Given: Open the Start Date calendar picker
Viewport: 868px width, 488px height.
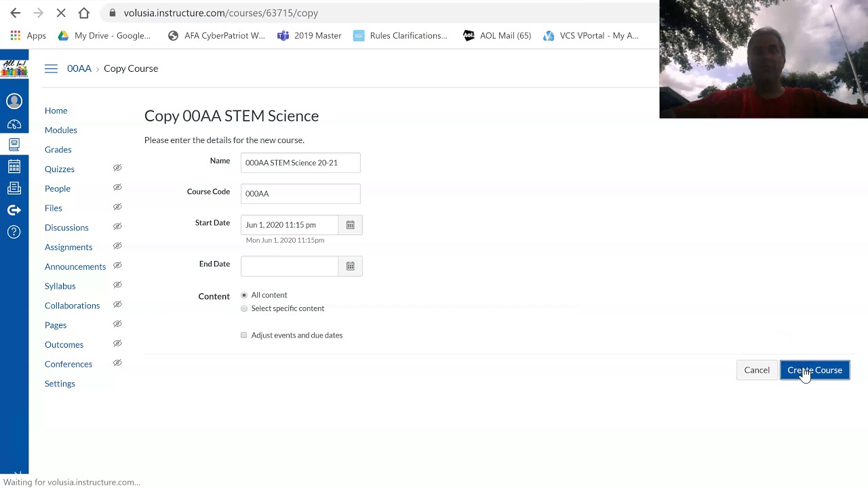Looking at the screenshot, I should [350, 225].
